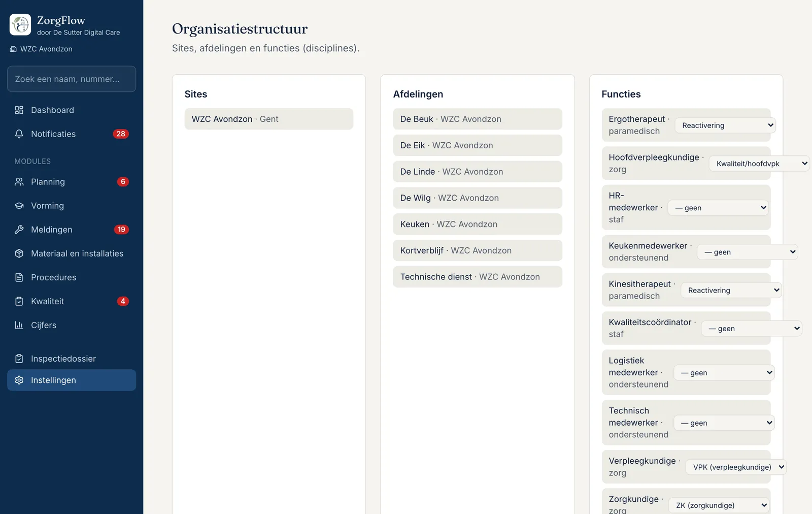Open the Cijfers module
The width and height of the screenshot is (812, 514).
point(72,325)
